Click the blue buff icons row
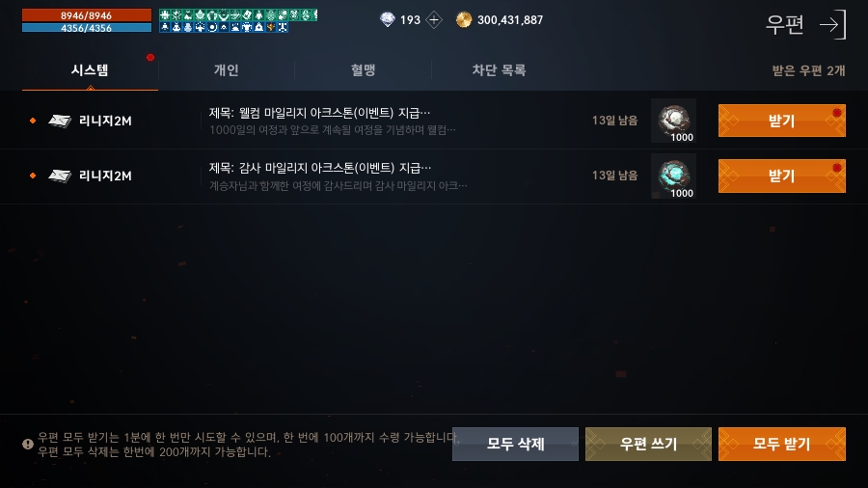The width and height of the screenshot is (868, 488). [x=224, y=27]
